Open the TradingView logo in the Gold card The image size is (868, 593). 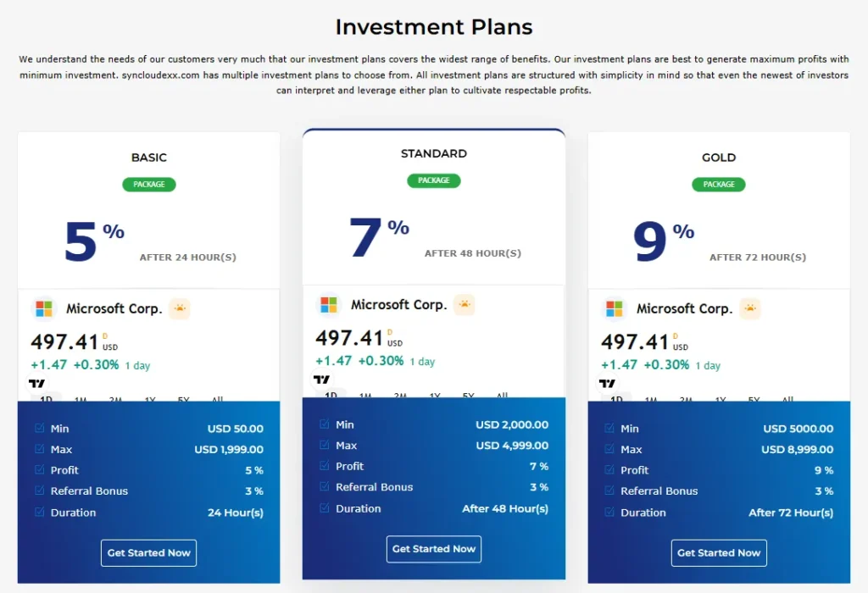pos(608,383)
